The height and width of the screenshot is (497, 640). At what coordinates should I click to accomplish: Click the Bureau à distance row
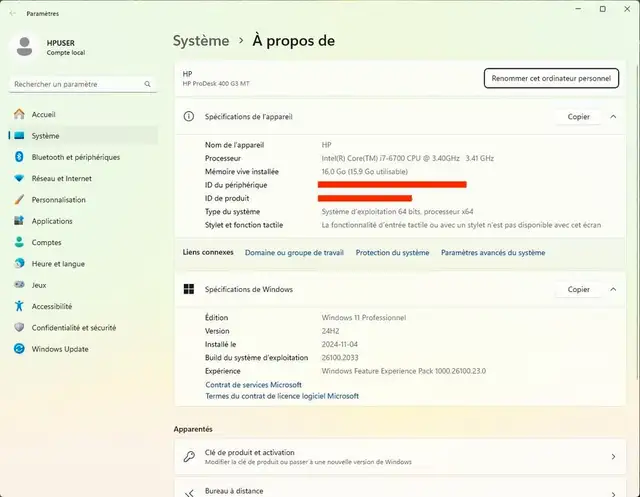pos(400,488)
